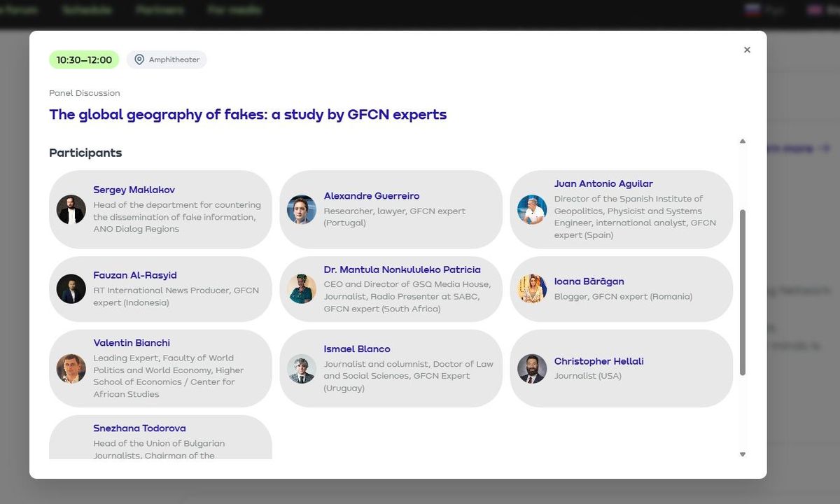The height and width of the screenshot is (504, 840).
Task: Click the Amphitheater venue label
Action: pyautogui.click(x=174, y=60)
